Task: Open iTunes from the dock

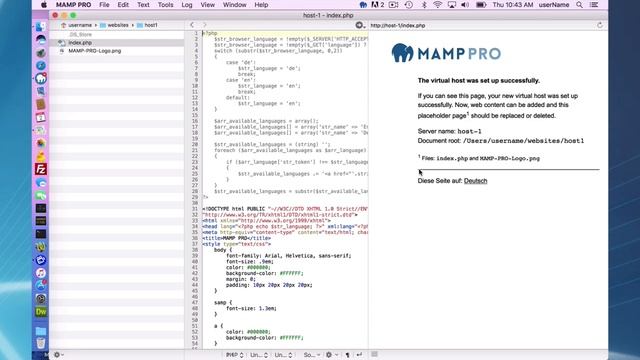Action: coord(40,273)
